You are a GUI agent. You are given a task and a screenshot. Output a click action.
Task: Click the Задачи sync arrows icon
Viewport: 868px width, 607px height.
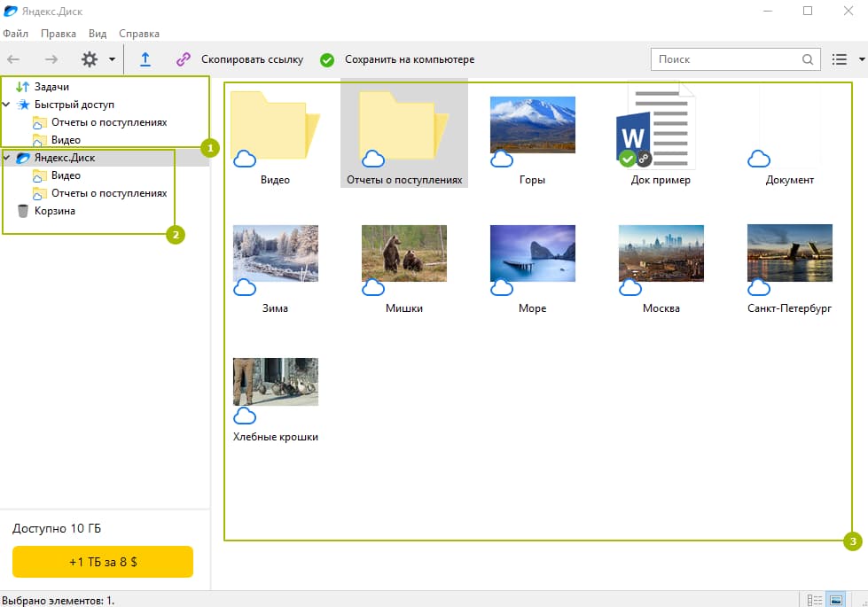(23, 87)
